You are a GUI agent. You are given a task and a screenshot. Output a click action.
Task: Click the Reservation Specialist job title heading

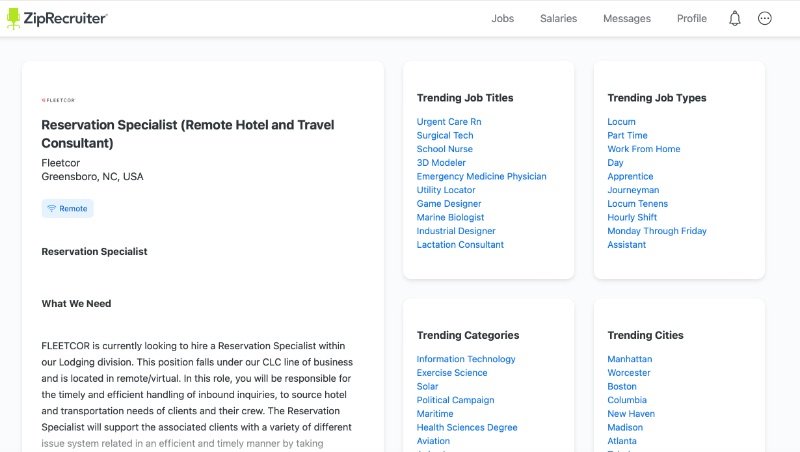pos(188,134)
